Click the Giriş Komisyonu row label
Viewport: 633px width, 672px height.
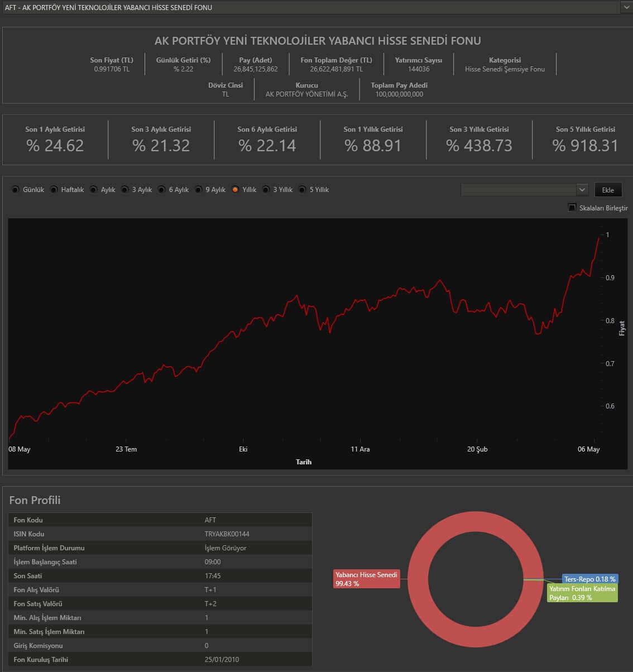click(38, 646)
